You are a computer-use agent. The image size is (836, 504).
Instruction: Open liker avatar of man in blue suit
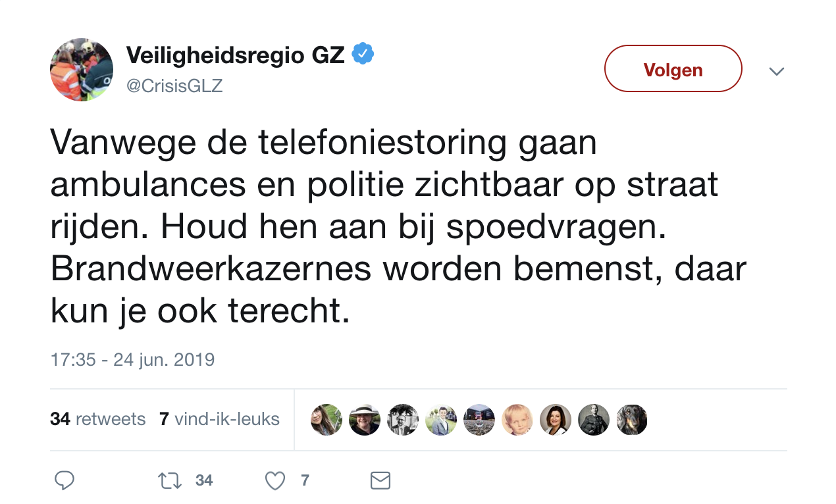pos(441,420)
